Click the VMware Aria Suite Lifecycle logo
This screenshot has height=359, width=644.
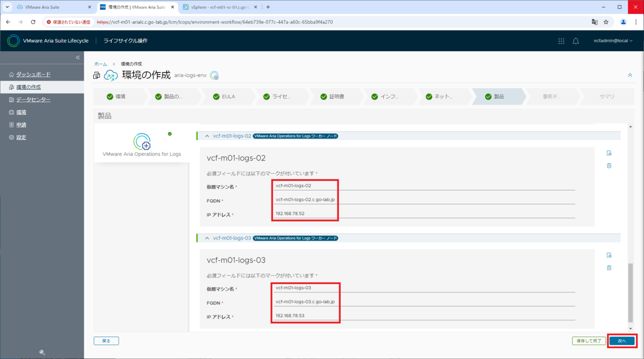click(x=13, y=41)
